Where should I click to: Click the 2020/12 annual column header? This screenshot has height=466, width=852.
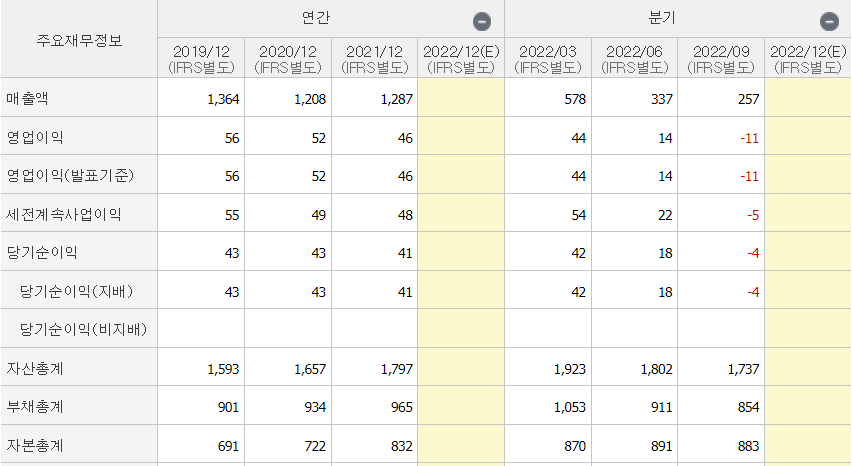click(x=288, y=59)
